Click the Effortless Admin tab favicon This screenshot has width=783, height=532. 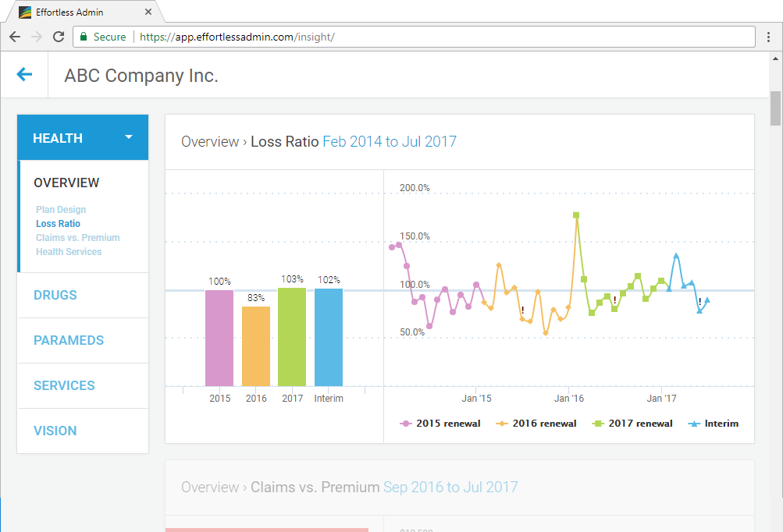click(24, 12)
